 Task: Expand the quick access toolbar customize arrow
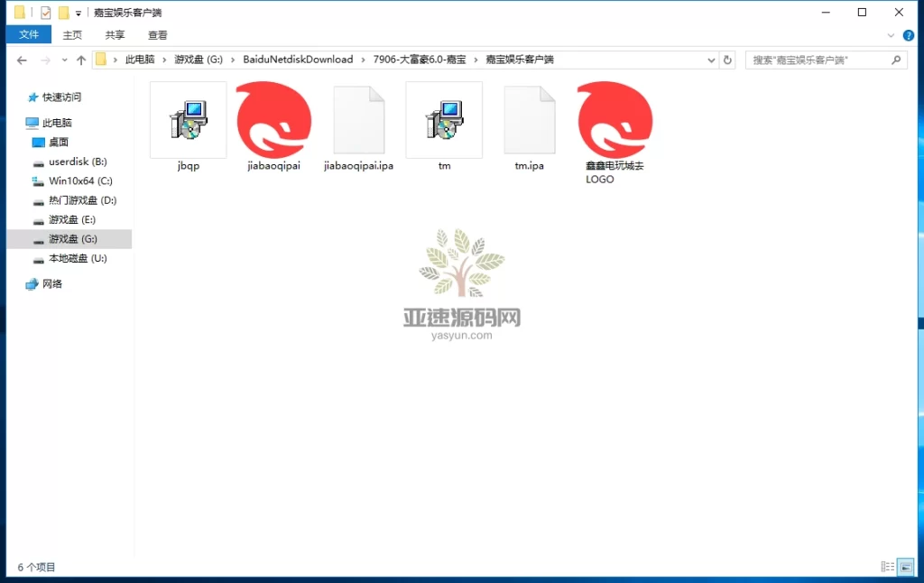pyautogui.click(x=78, y=11)
